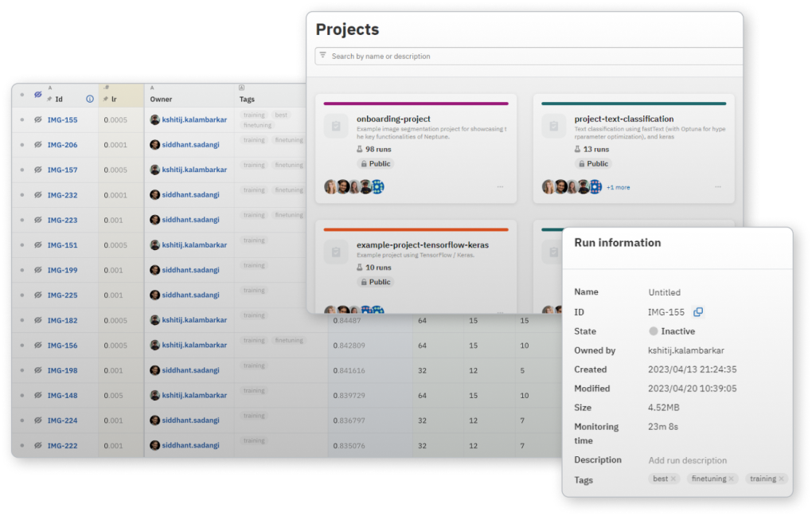Click the status dot on IMG-155 row

22,120
